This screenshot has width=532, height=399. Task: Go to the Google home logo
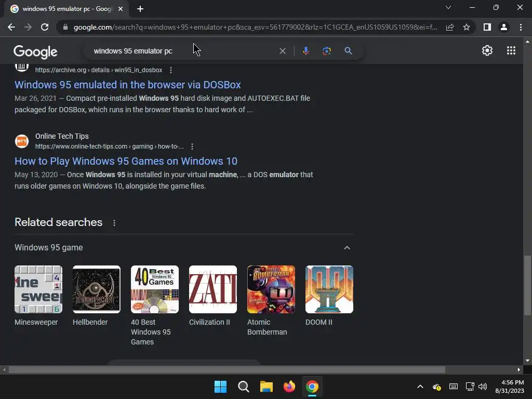pos(35,51)
